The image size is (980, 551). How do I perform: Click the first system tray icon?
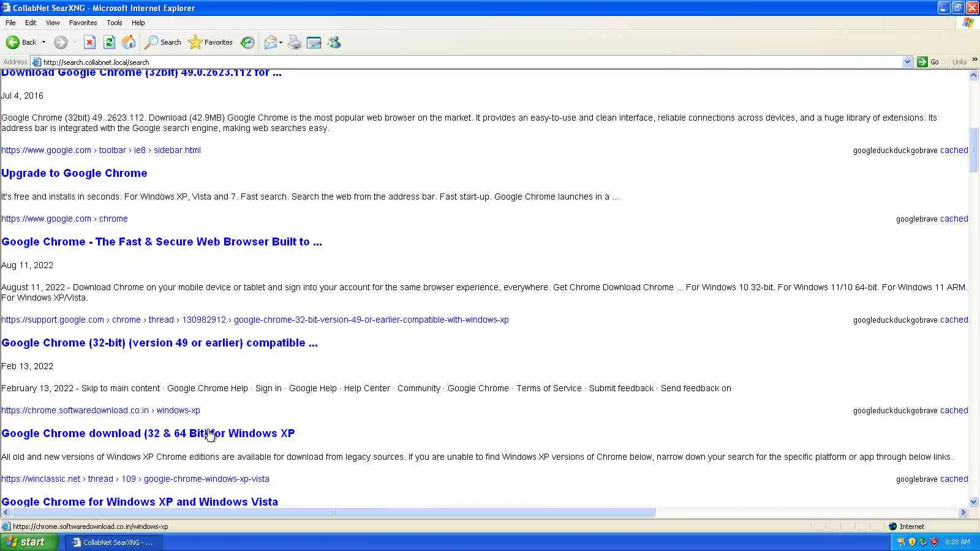pyautogui.click(x=901, y=542)
